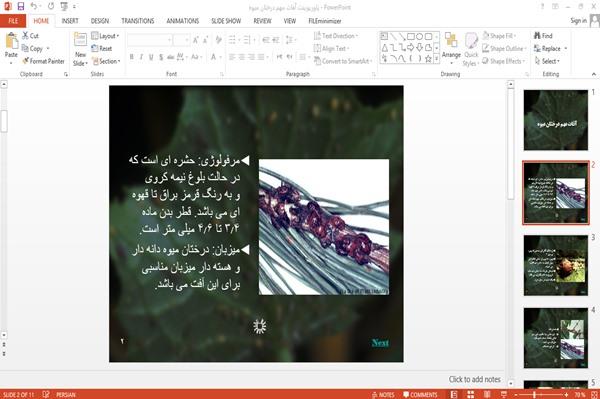Open Quick Styles gallery
This screenshot has width=600, height=399.
pos(471,50)
